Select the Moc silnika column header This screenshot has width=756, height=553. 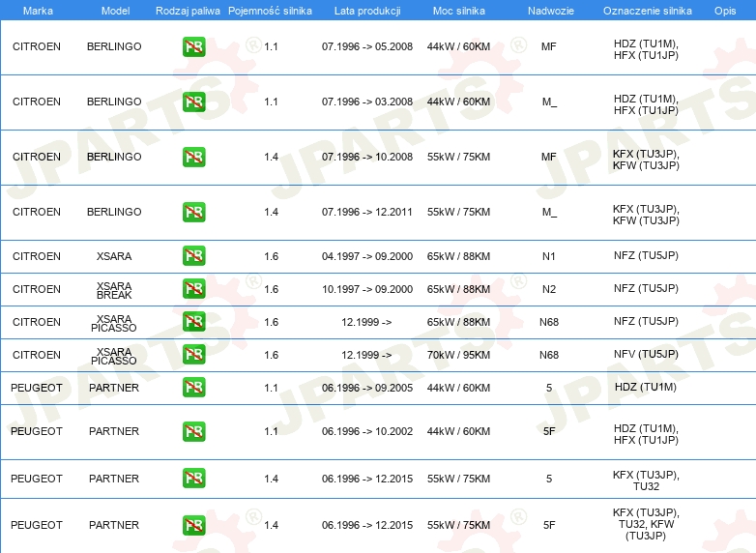(458, 10)
